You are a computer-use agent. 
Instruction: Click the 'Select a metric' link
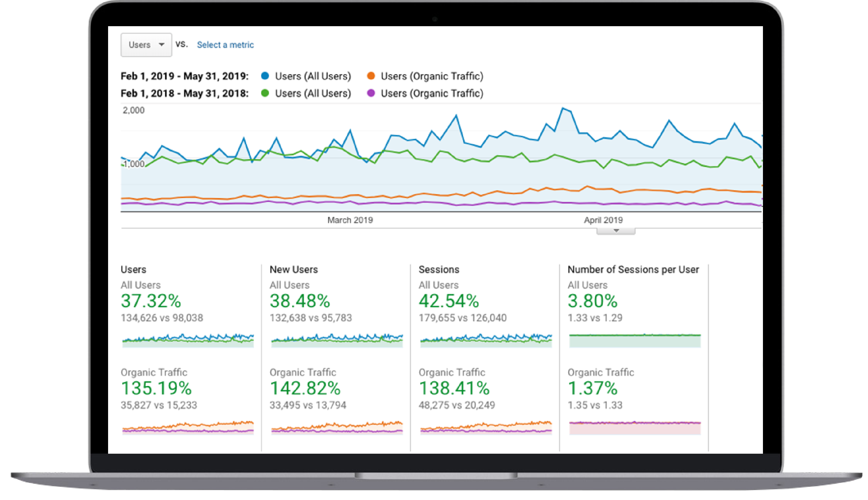click(225, 45)
